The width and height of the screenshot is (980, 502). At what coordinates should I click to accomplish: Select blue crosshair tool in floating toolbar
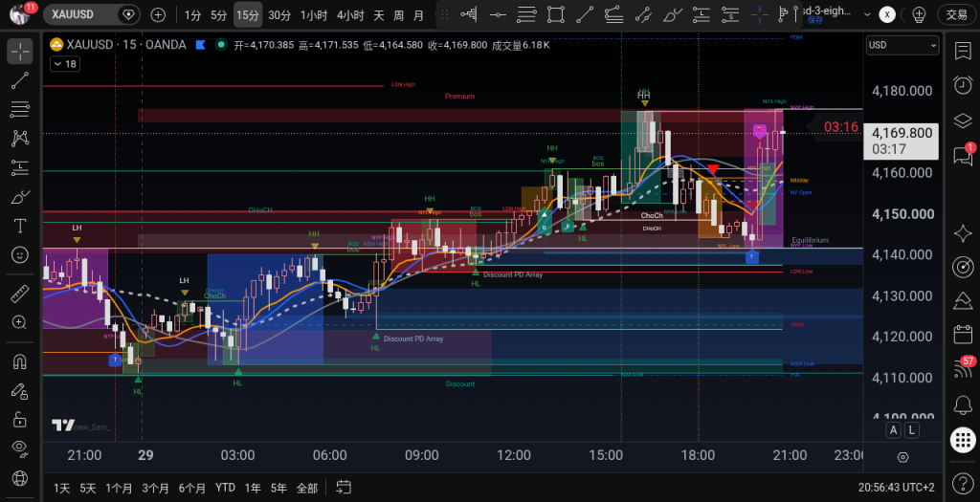click(x=759, y=15)
